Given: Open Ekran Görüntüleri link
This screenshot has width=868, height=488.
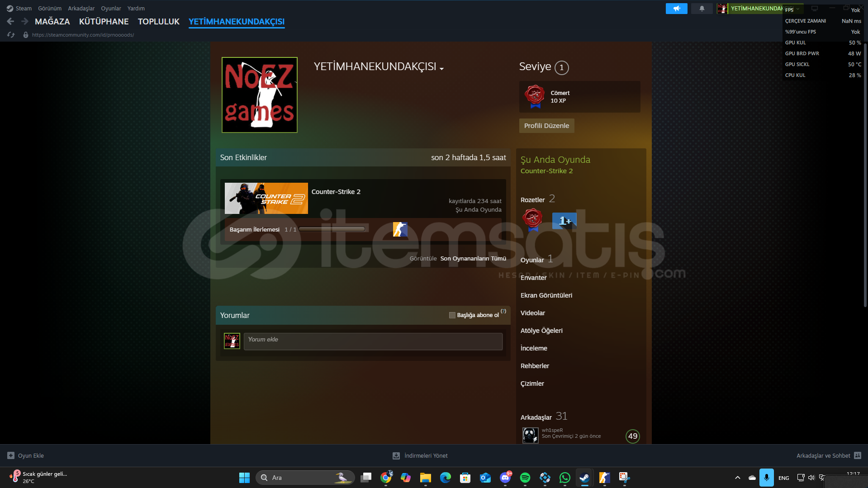Looking at the screenshot, I should click(x=546, y=295).
